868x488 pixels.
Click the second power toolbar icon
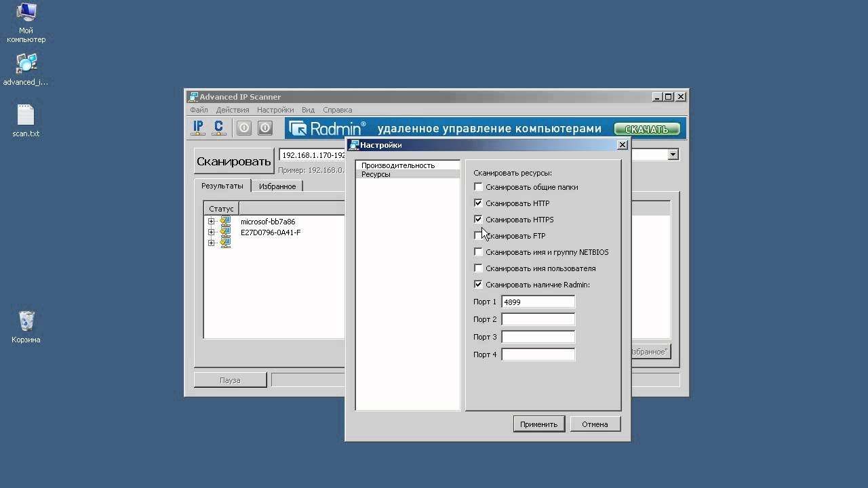pos(265,127)
